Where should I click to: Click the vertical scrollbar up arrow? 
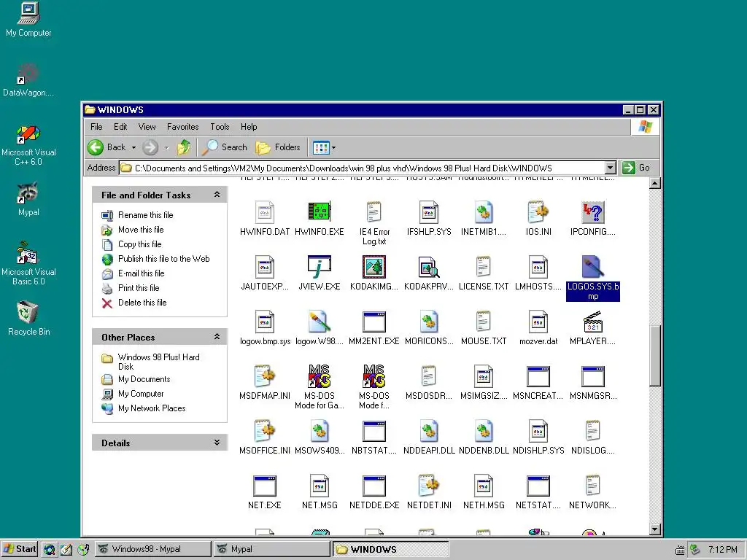click(x=655, y=183)
